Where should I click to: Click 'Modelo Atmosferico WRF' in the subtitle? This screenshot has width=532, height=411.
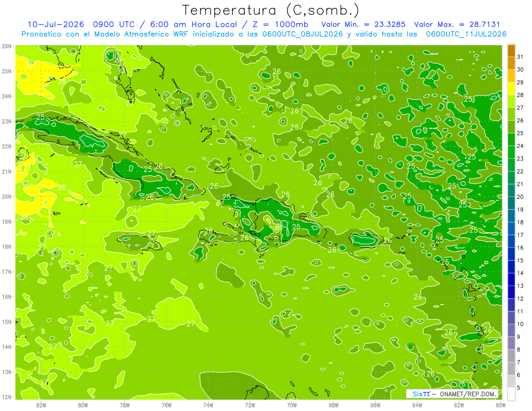pyautogui.click(x=142, y=34)
